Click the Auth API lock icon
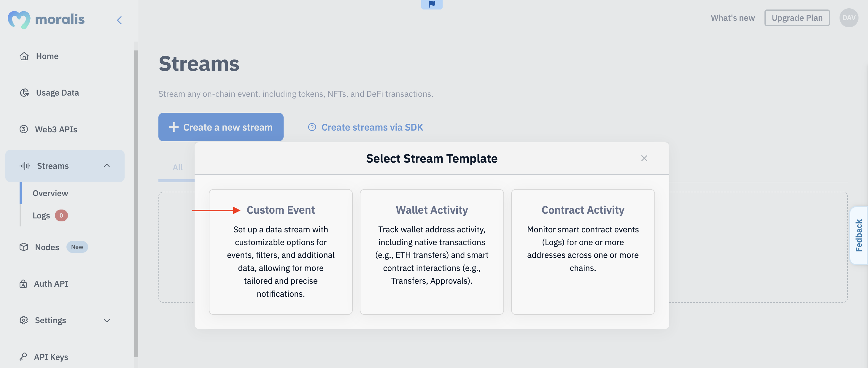Screen dimensions: 868x368 23,284
